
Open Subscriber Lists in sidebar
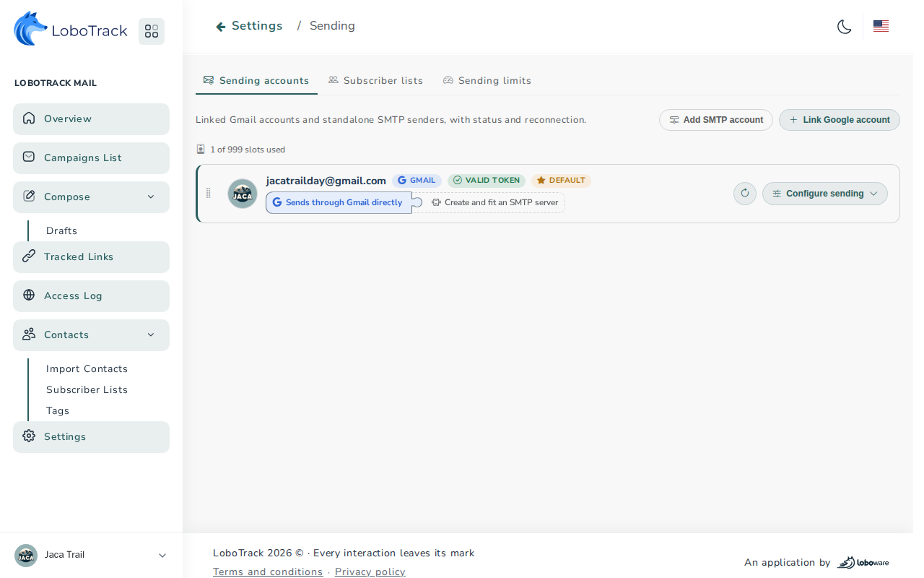[87, 389]
